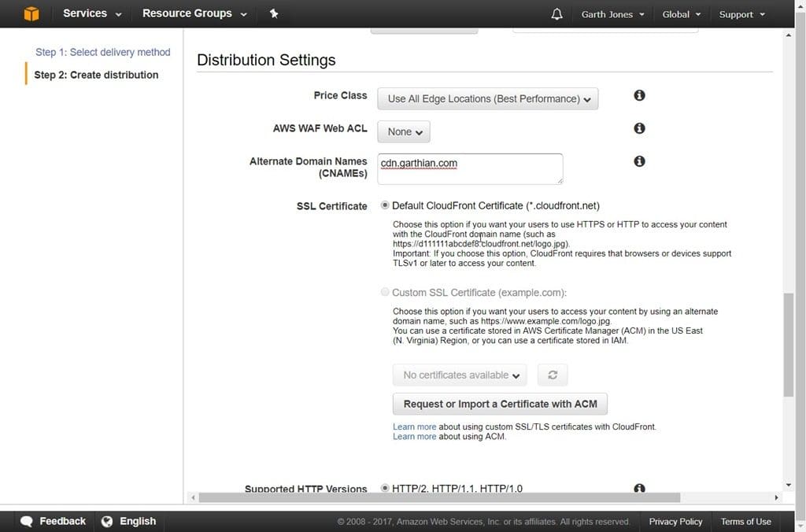Select Step 2: Create distribution
The height and width of the screenshot is (532, 806).
(96, 75)
